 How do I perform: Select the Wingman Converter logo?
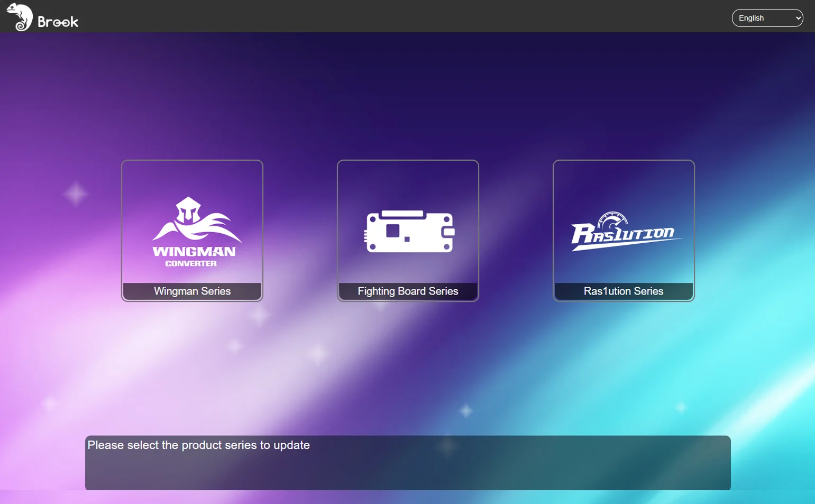tap(197, 232)
